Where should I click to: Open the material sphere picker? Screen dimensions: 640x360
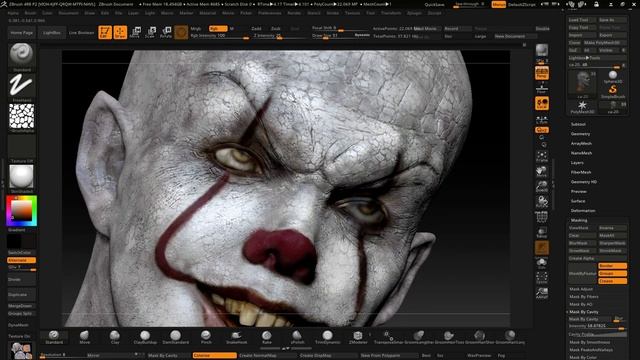pyautogui.click(x=22, y=177)
